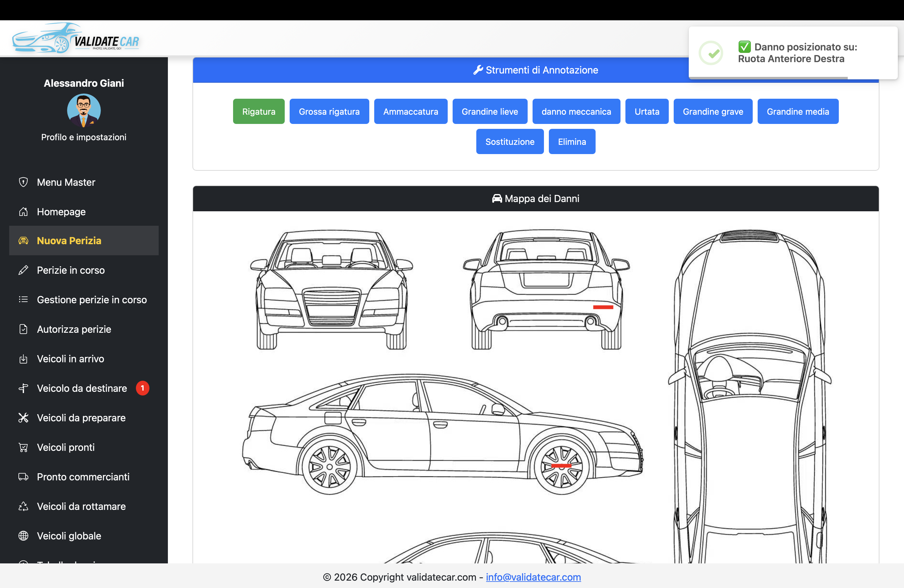904x588 pixels.
Task: Open the Menu Master section
Action: pos(65,182)
